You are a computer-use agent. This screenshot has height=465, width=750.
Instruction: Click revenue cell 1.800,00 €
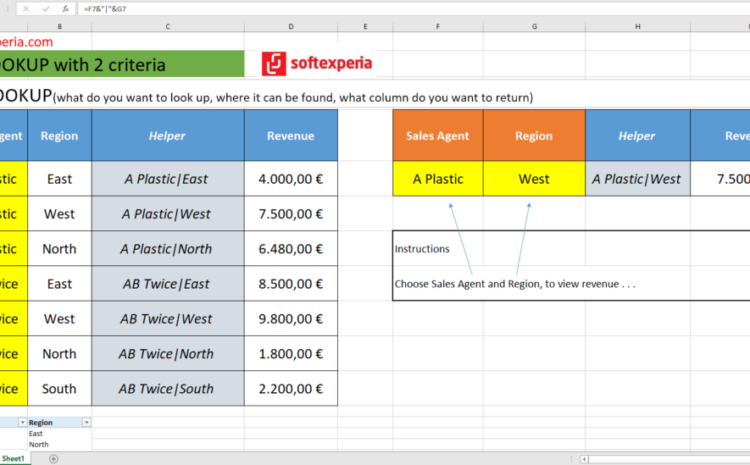(x=291, y=354)
